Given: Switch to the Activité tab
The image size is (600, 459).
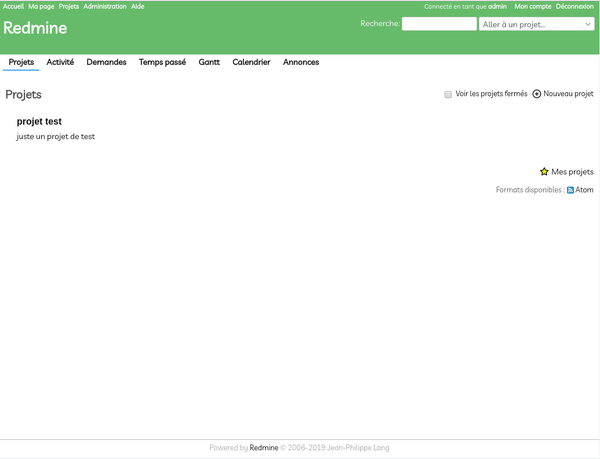Looking at the screenshot, I should [60, 62].
